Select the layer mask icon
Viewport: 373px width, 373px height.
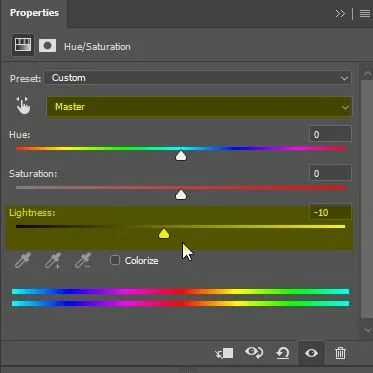[47, 46]
